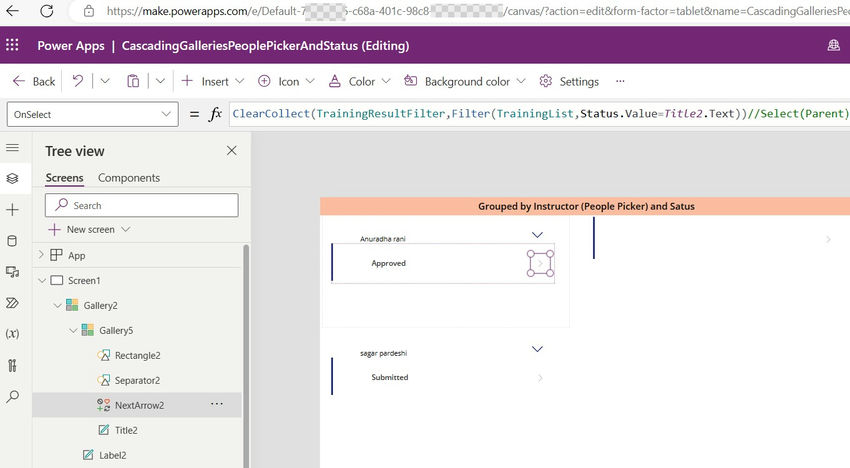Open the Power Automate pane icon
850x468 pixels.
tap(12, 303)
